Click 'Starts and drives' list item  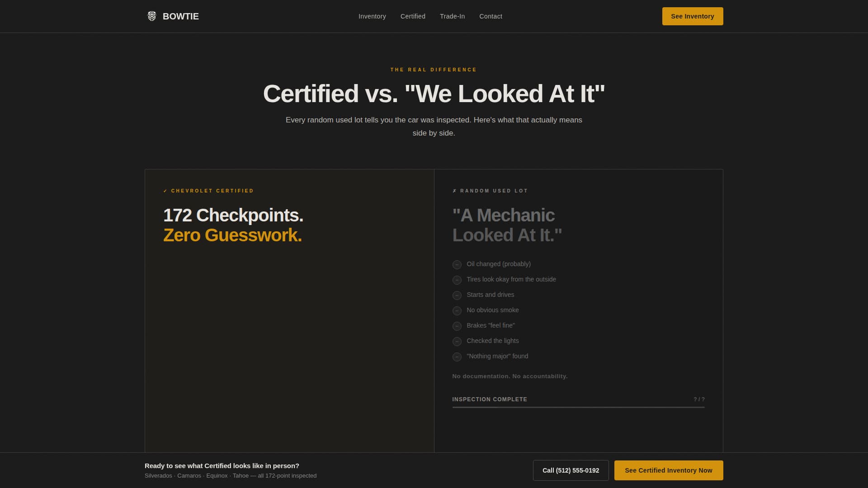click(490, 295)
